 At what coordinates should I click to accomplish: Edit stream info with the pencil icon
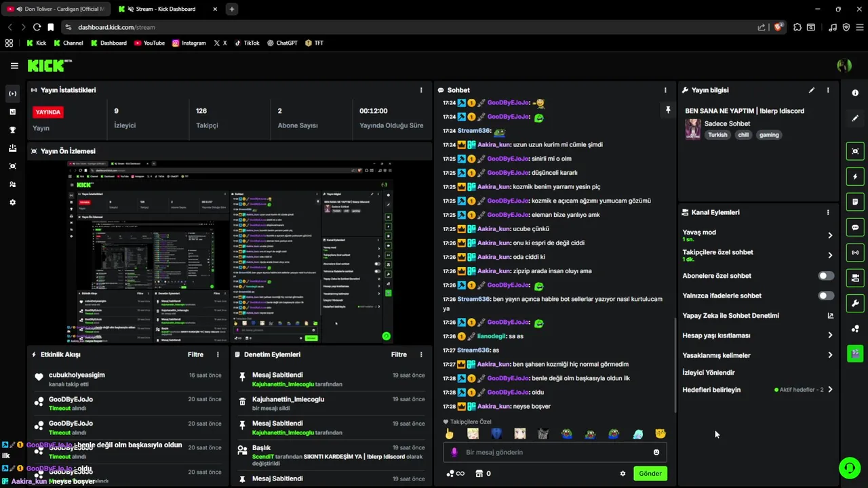click(812, 90)
